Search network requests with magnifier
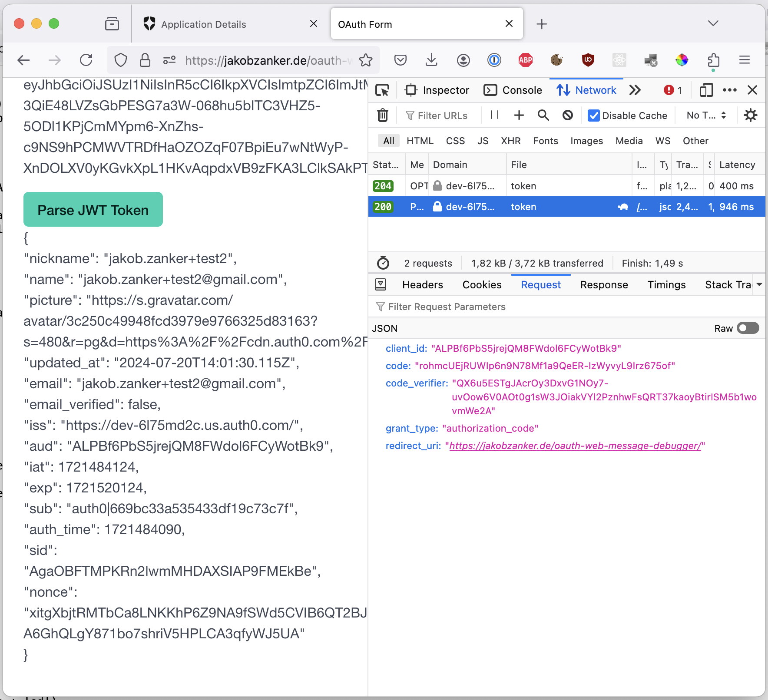 [x=543, y=115]
